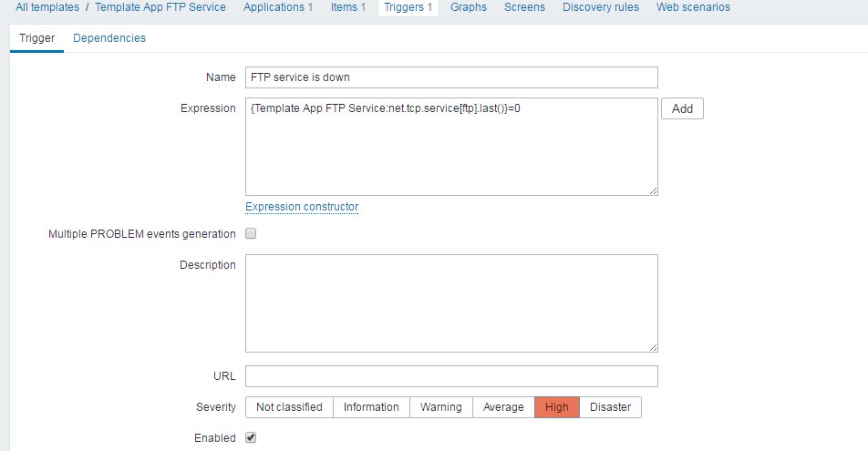Open the Graphs section
Screen dimensions: 868x451
coord(469,7)
